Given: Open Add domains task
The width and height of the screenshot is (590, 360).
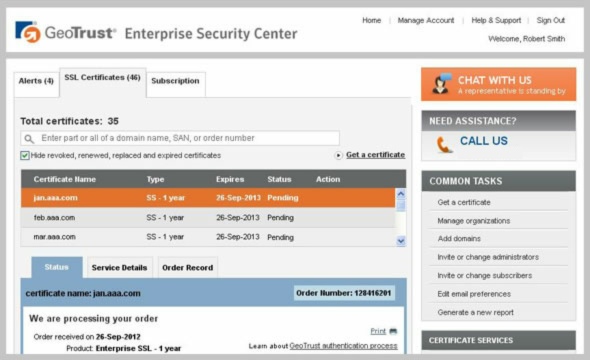Looking at the screenshot, I should click(459, 239).
